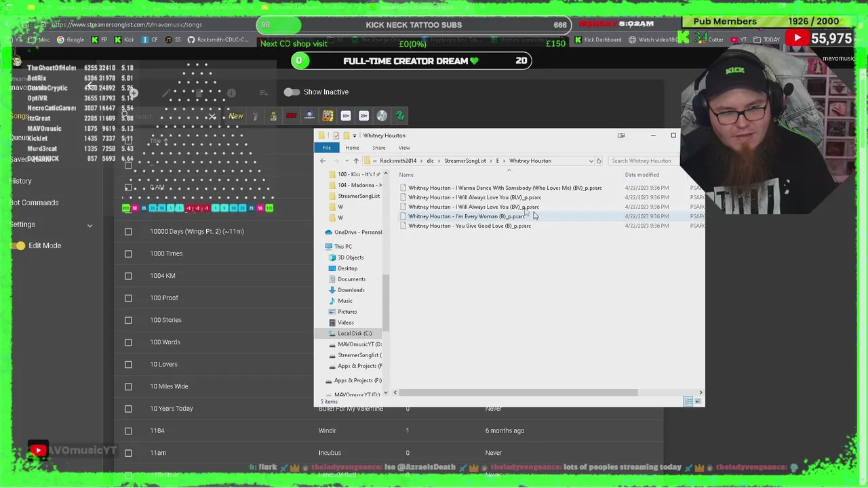Screen dimensions: 868x488
Task: Select the red logo filter icon
Action: click(x=292, y=116)
